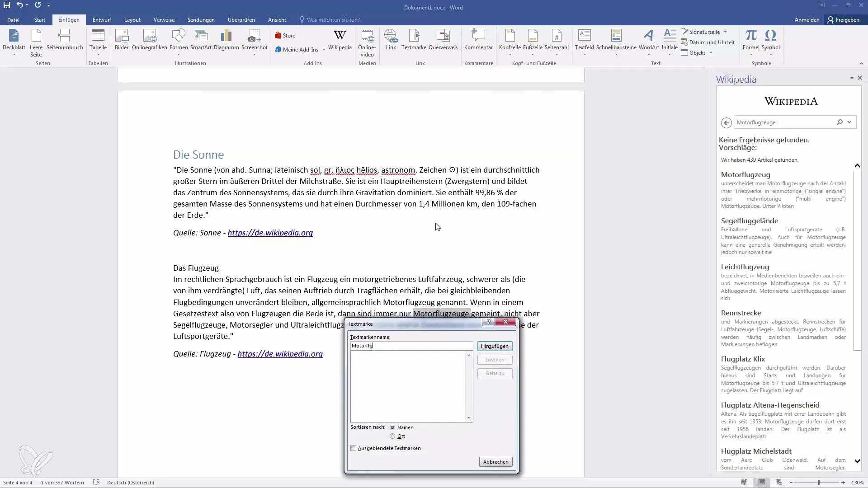Open the Symbol omega menu

coord(770,42)
